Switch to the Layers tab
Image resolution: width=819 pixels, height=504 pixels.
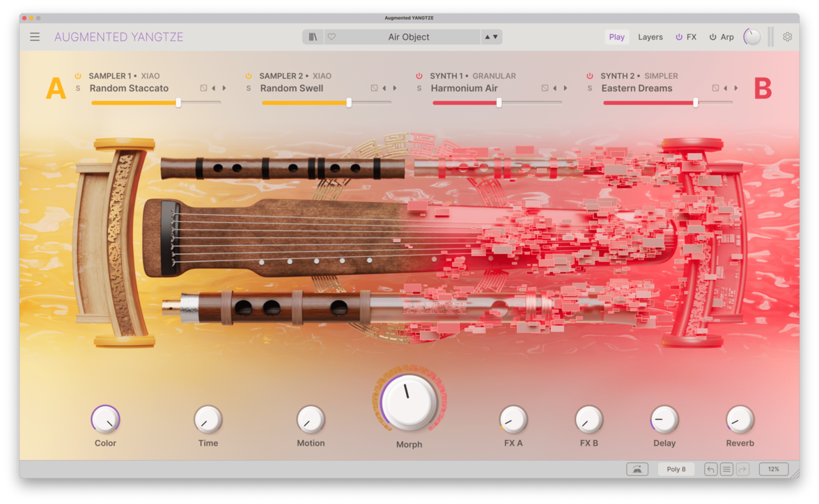coord(650,37)
